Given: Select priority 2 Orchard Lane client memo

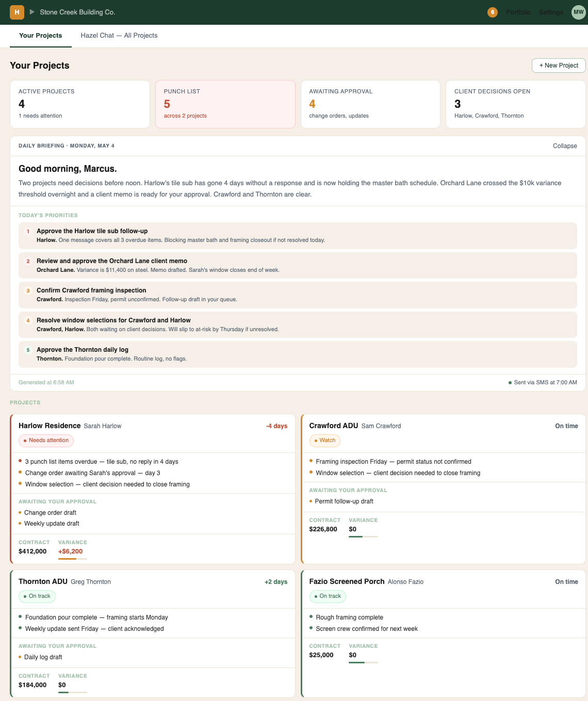Looking at the screenshot, I should pyautogui.click(x=298, y=265).
